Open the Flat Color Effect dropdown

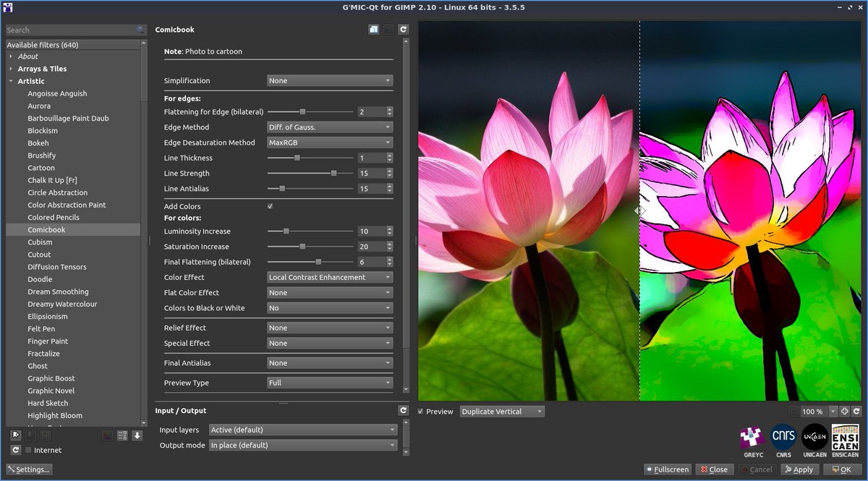click(330, 292)
